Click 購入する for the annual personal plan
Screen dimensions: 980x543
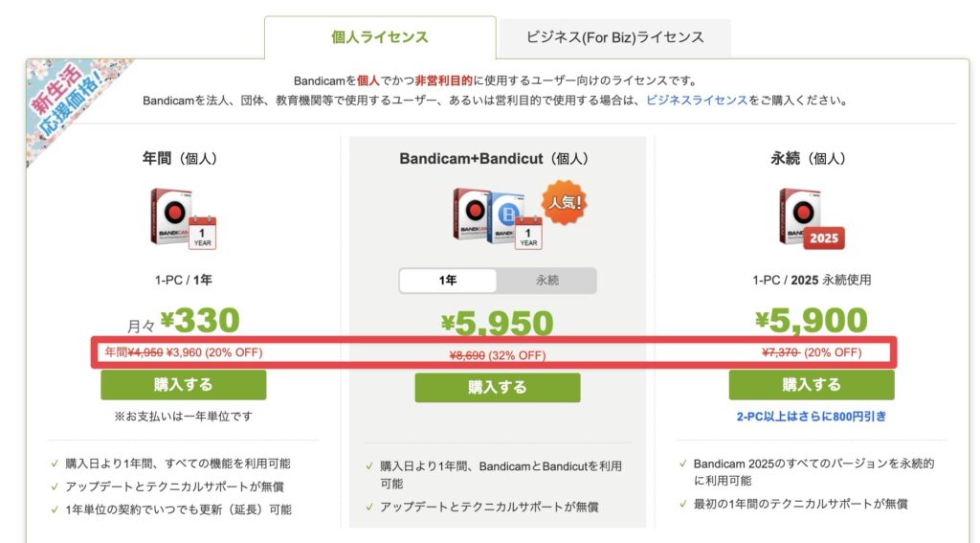pos(183,385)
